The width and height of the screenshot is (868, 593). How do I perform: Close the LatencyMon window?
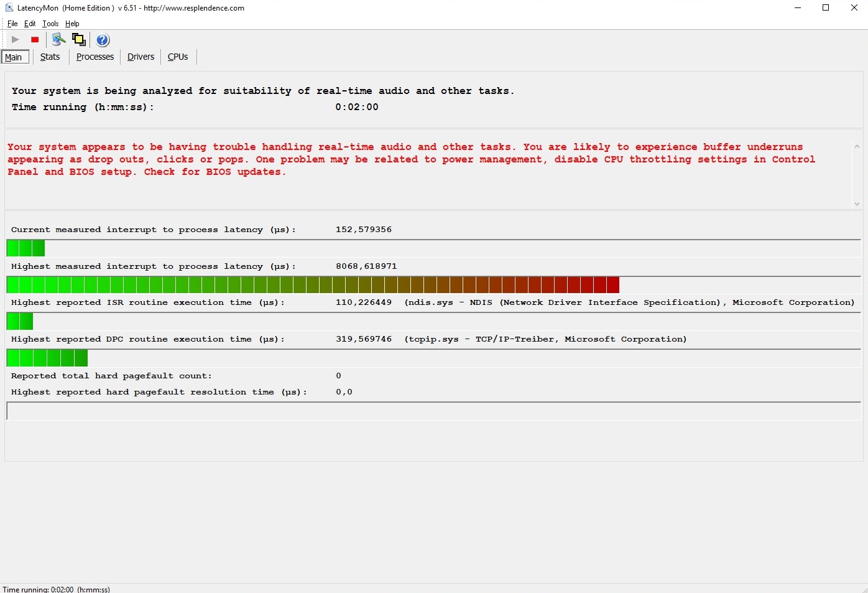[854, 8]
